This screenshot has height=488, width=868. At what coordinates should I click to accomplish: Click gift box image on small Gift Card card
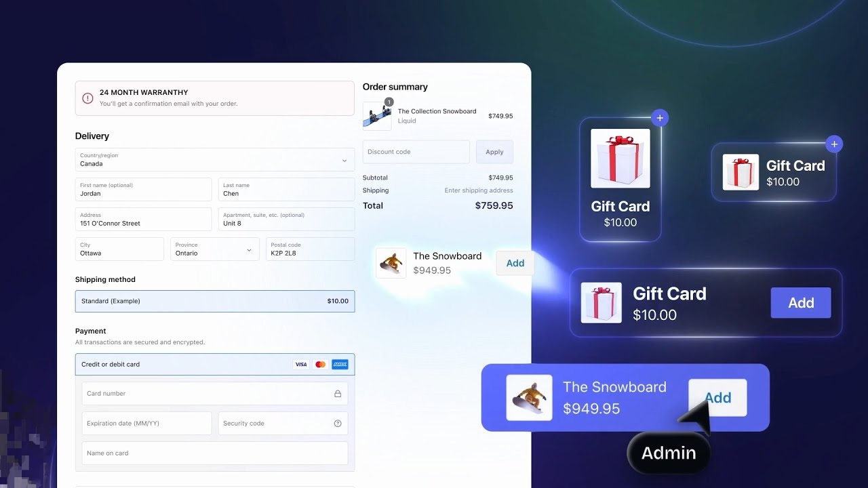point(741,172)
